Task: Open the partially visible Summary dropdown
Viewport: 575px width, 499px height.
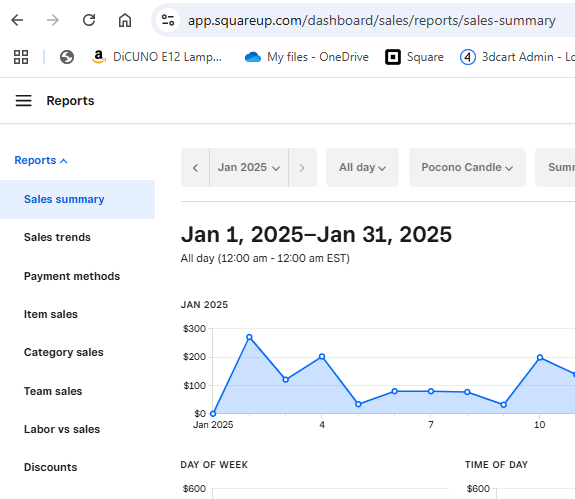Action: tap(555, 168)
